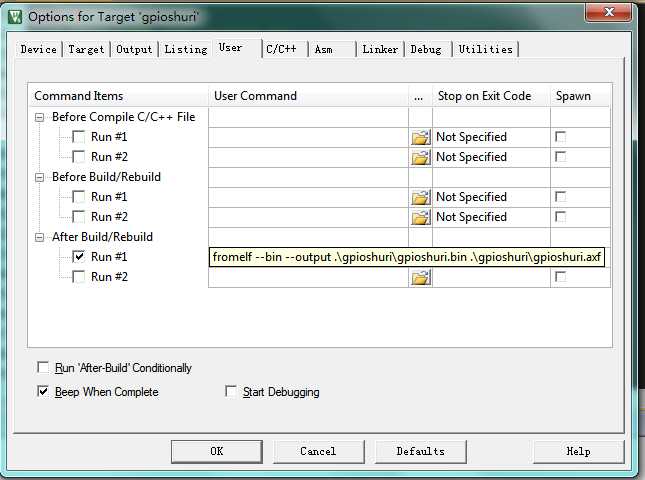645x480 pixels.
Task: Uncheck After Build Run #1 checkbox
Action: (79, 257)
